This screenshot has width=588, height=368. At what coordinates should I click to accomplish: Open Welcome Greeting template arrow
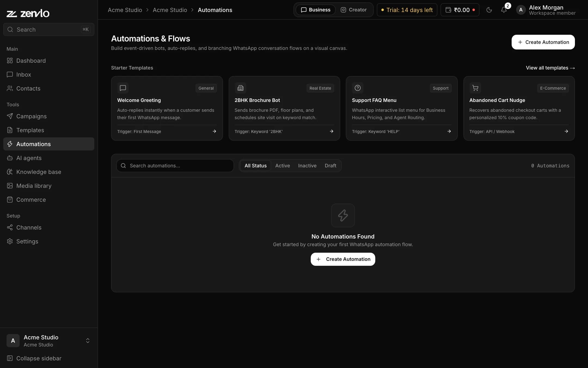pyautogui.click(x=214, y=131)
